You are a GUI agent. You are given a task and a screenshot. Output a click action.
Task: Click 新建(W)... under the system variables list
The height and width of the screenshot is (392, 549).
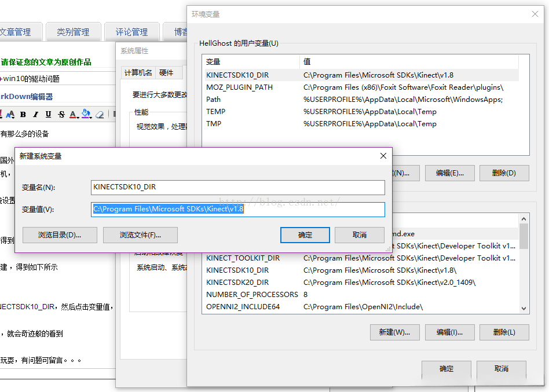pos(394,332)
